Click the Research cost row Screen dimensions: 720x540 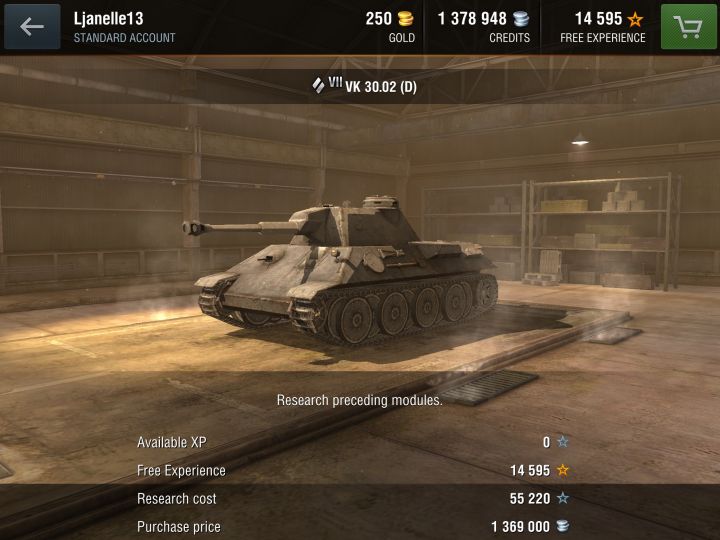point(353,498)
